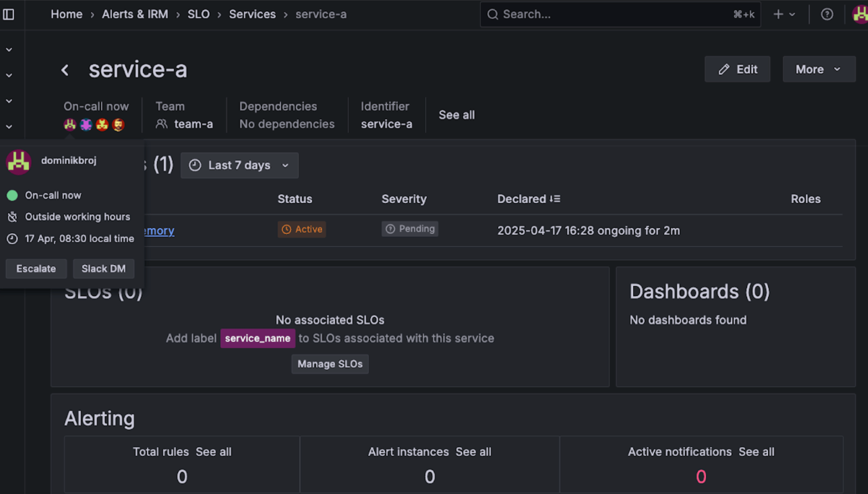Click the Pending severity question icon

[x=391, y=229]
